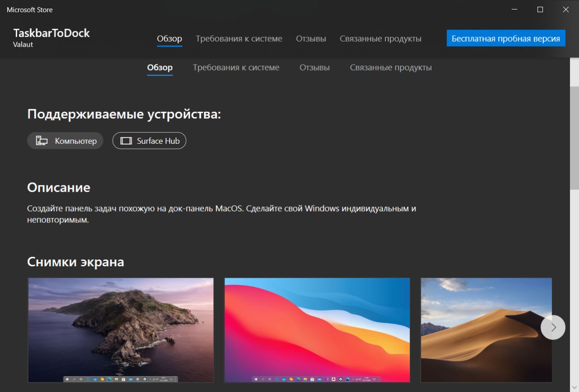Start the Бесплатная пробная версия
The width and height of the screenshot is (579, 392).
(506, 38)
